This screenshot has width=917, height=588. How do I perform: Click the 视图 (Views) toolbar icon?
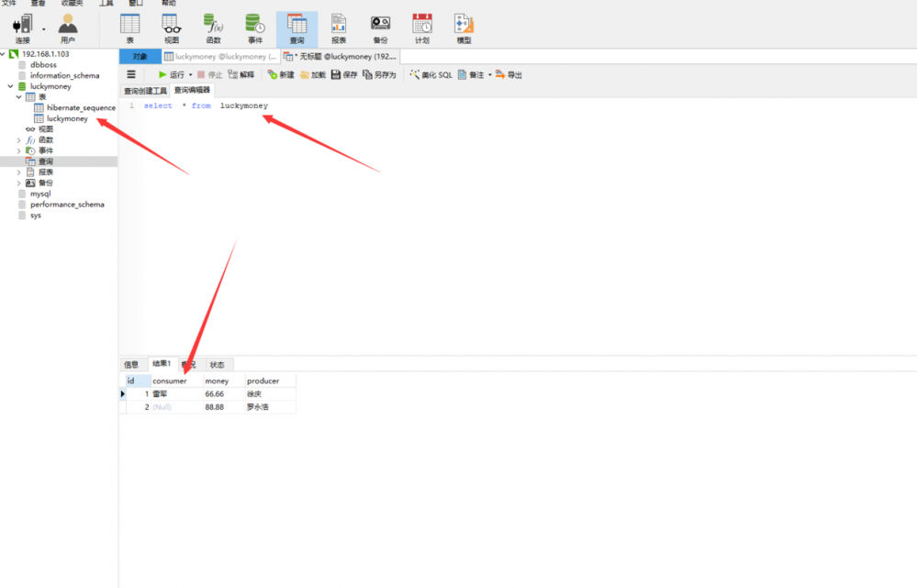point(171,28)
